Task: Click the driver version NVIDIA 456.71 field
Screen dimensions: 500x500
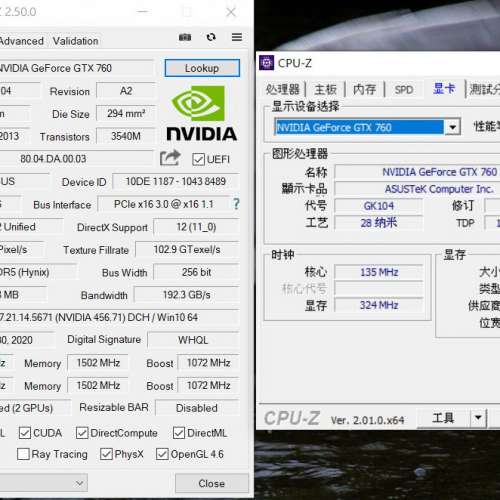Action: tap(119, 317)
